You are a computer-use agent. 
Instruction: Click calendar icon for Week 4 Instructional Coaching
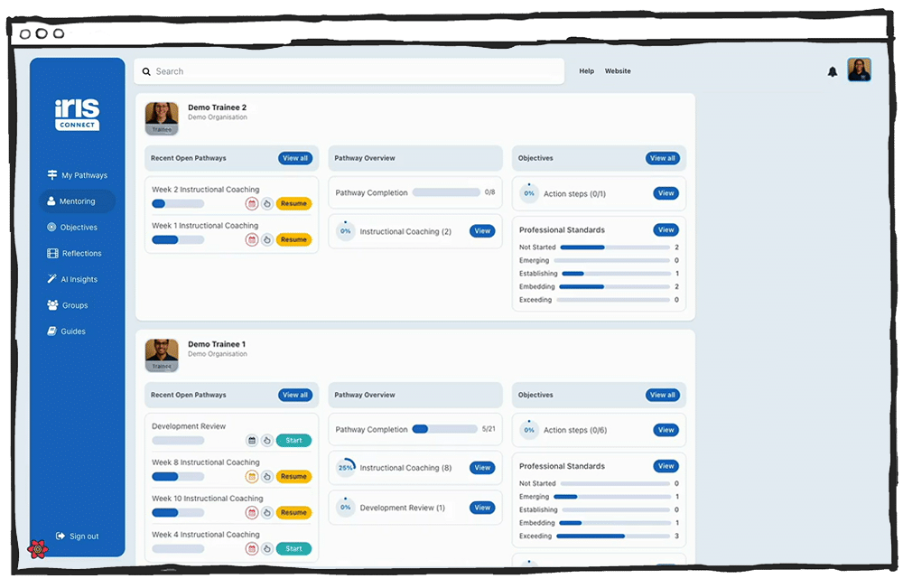(252, 549)
